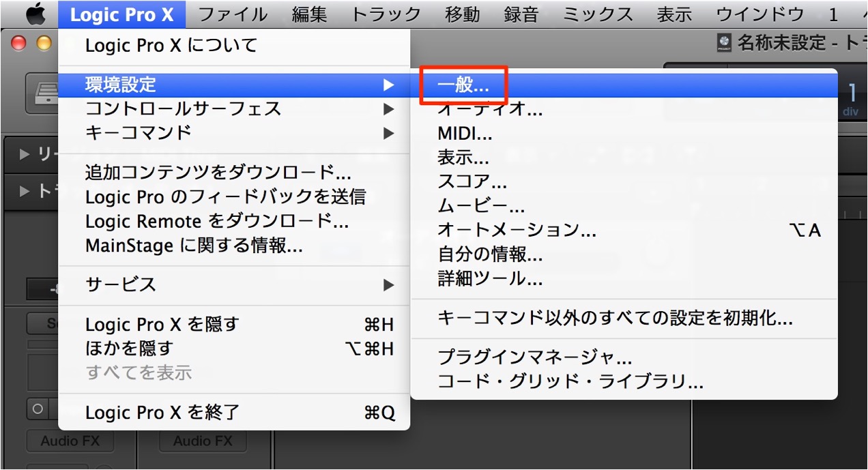
Task: Select Logic Pro のフィードバックを送信
Action: tap(234, 196)
